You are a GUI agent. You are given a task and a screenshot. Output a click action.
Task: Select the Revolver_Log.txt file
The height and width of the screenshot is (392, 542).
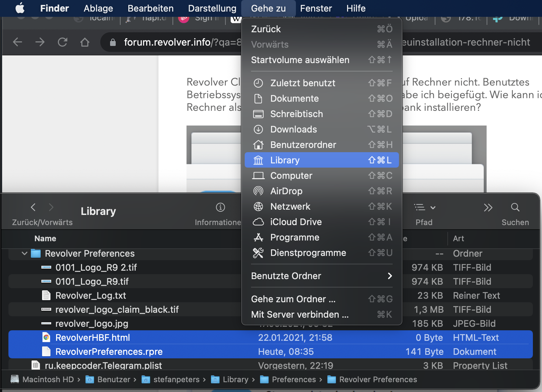[x=90, y=296]
